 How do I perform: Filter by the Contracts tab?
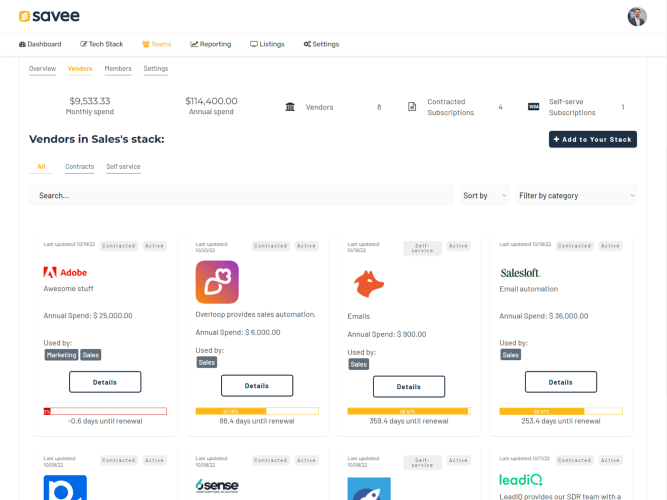(80, 166)
